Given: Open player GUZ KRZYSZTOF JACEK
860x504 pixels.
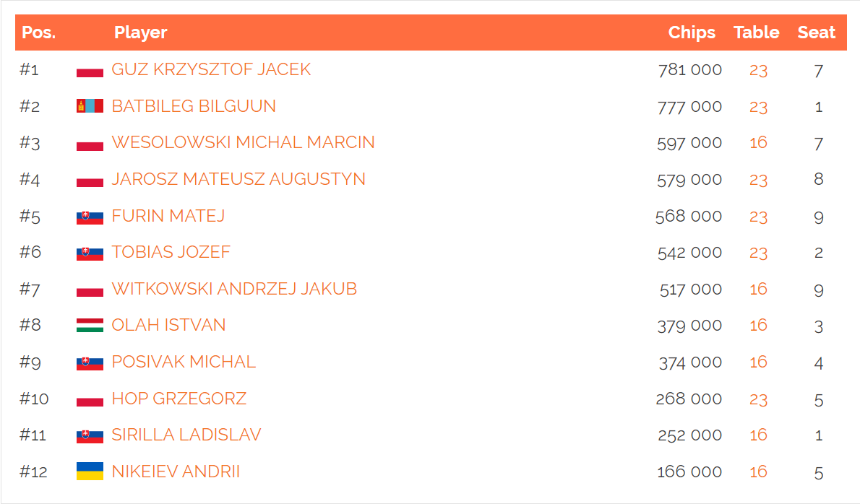Looking at the screenshot, I should click(x=211, y=69).
